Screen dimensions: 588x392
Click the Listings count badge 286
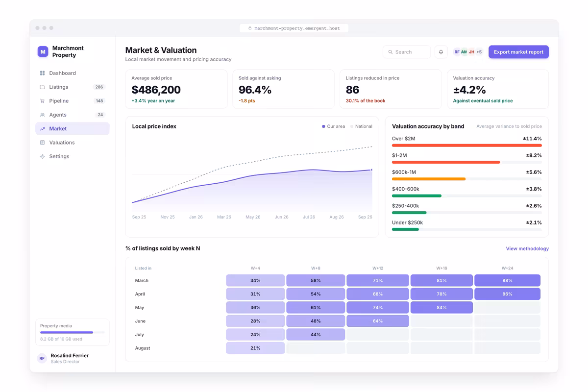(x=99, y=87)
